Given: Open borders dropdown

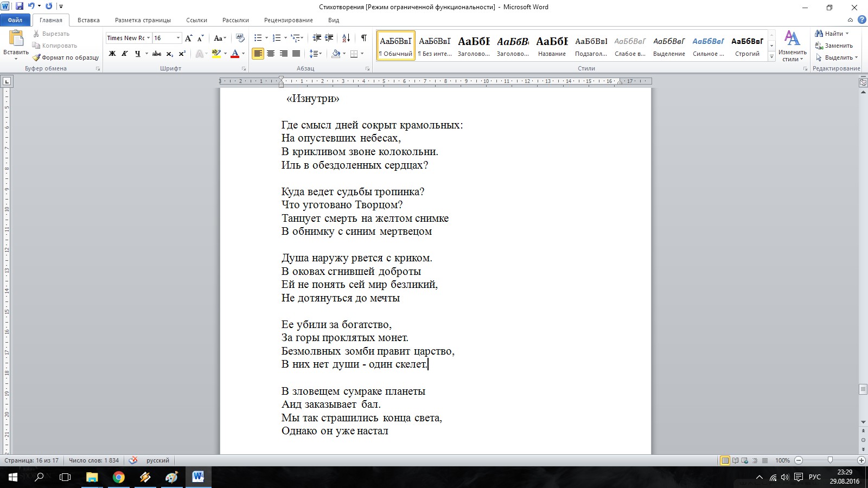Looking at the screenshot, I should click(362, 54).
